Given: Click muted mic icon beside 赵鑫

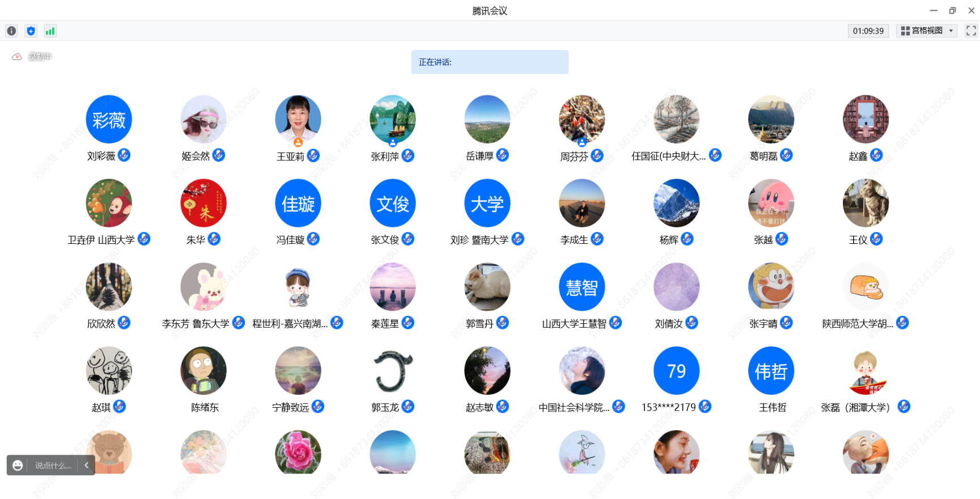Looking at the screenshot, I should [876, 155].
